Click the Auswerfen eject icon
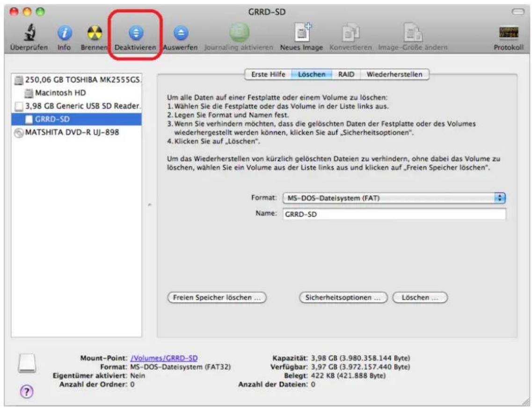This screenshot has height=408, width=532. click(x=181, y=33)
